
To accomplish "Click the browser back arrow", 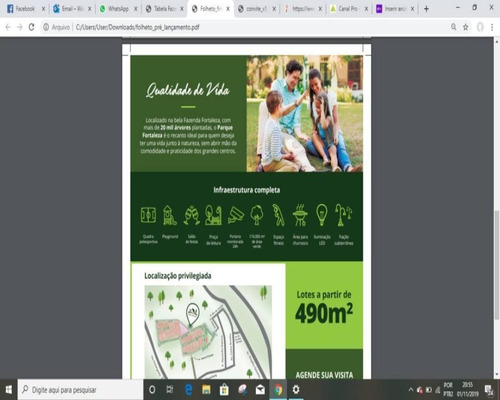I will (x=8, y=27).
